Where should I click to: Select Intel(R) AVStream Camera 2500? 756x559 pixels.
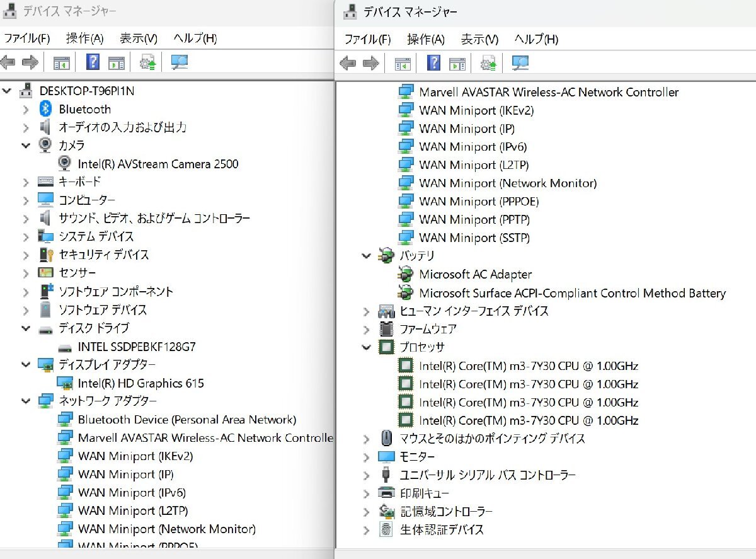coord(158,164)
